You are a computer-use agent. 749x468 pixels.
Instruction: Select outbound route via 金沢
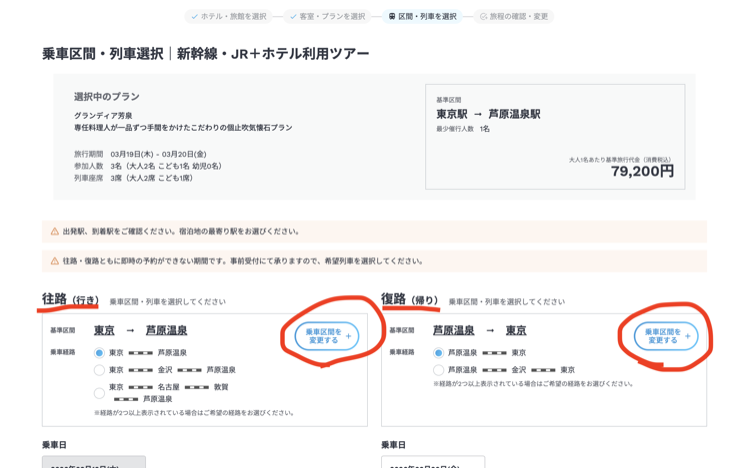[x=99, y=369]
